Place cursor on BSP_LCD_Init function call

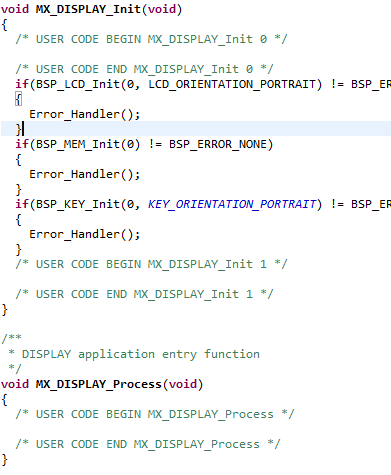coord(78,84)
